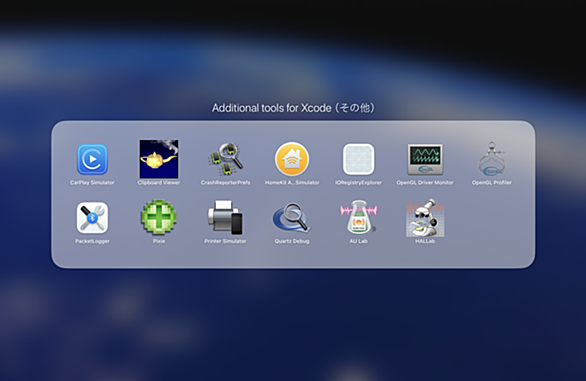Launch Clipboard Viewer with lamp icon
Viewport: 586px width, 381px height.
[x=159, y=159]
